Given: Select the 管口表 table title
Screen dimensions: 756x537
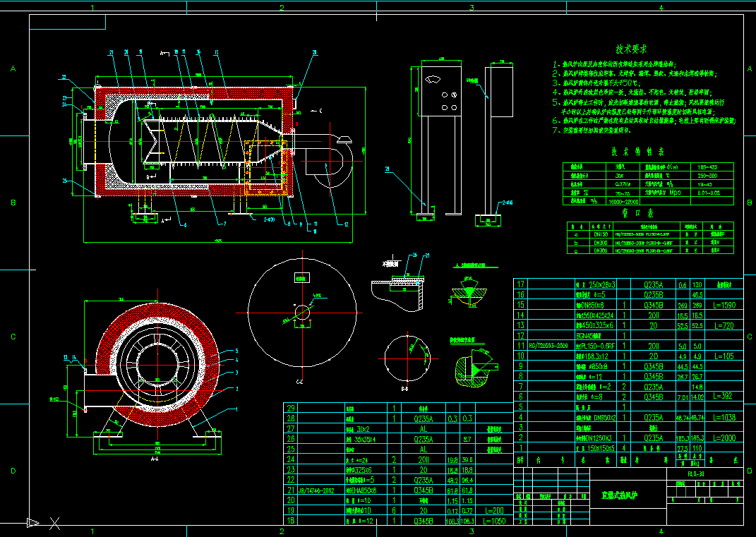Looking at the screenshot, I should 637,212.
